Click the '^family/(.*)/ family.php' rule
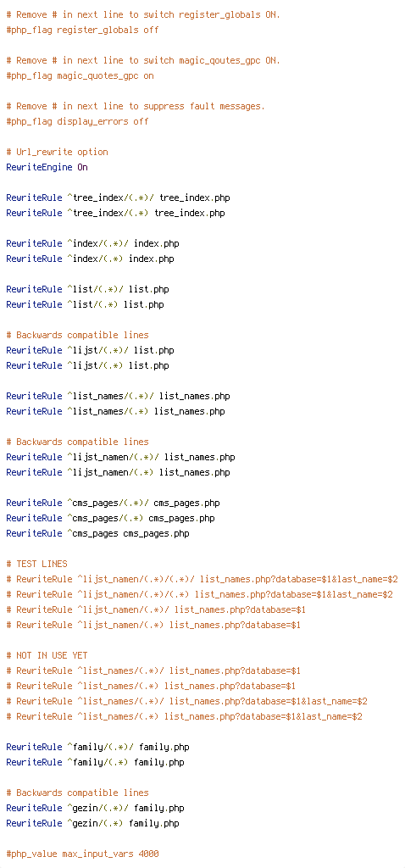Screen dimensions: 405x868 click(x=97, y=748)
